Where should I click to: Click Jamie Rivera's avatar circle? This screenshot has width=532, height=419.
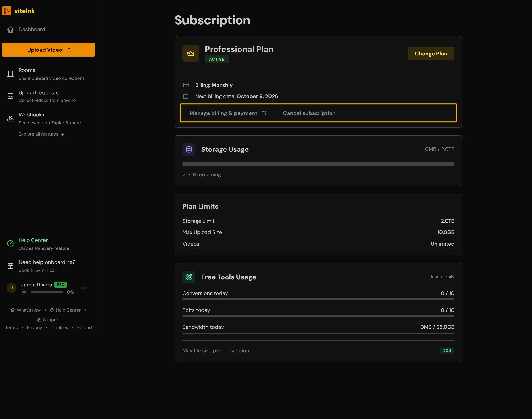pyautogui.click(x=12, y=288)
